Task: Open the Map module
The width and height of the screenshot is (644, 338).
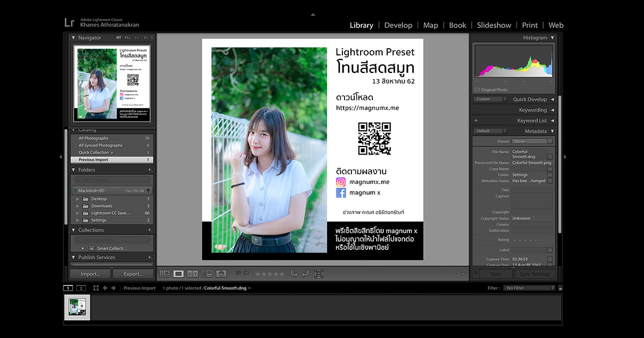Action: (x=430, y=25)
